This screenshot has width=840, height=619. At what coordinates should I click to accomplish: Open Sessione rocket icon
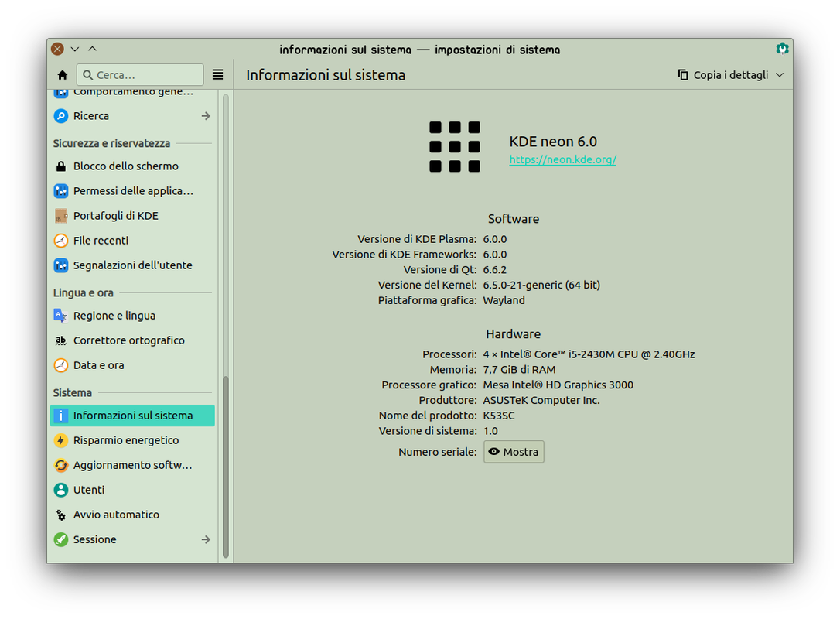tap(61, 539)
